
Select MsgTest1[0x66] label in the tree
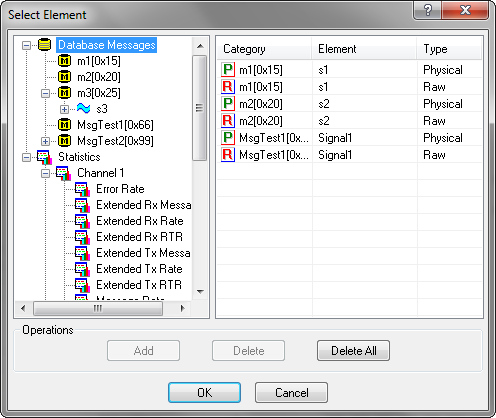(115, 125)
